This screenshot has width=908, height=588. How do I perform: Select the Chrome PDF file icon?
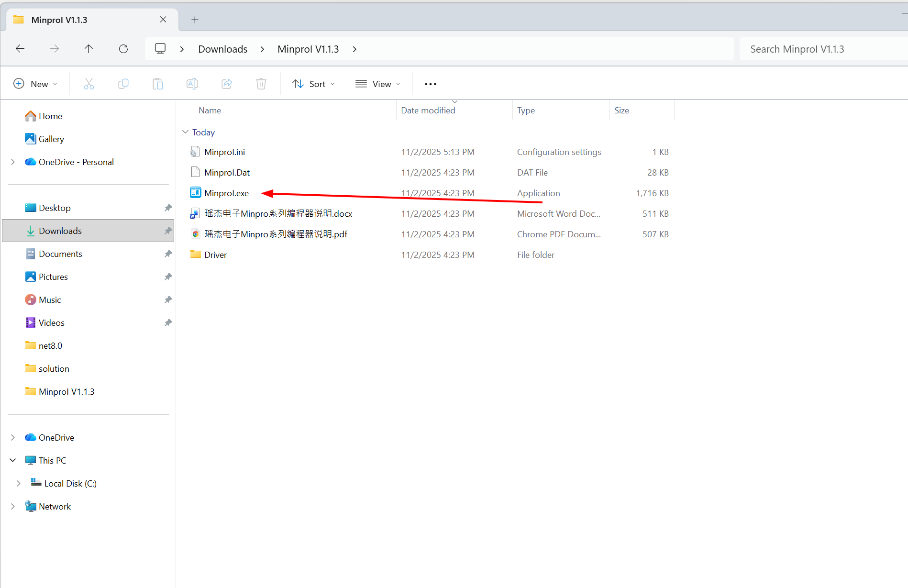195,234
